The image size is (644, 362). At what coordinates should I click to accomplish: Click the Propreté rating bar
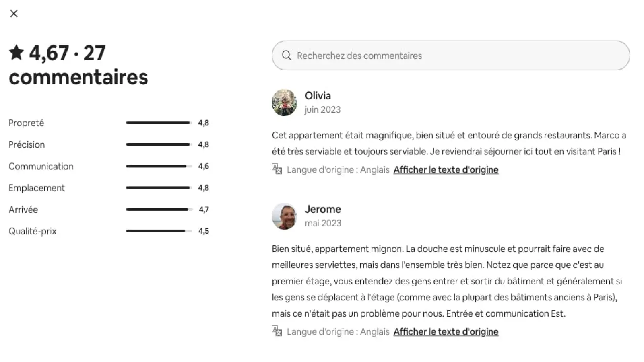159,123
